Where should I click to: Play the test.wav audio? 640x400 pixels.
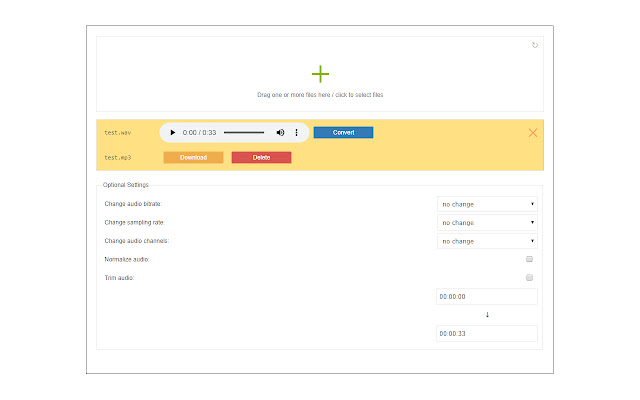click(172, 133)
